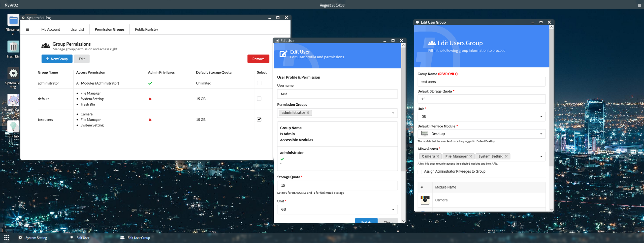Open the IoT Hub desktop icon
644x243 pixels.
click(13, 127)
